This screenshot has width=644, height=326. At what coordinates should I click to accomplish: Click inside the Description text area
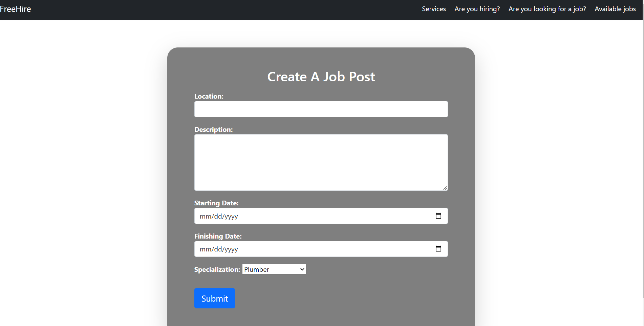pyautogui.click(x=321, y=162)
